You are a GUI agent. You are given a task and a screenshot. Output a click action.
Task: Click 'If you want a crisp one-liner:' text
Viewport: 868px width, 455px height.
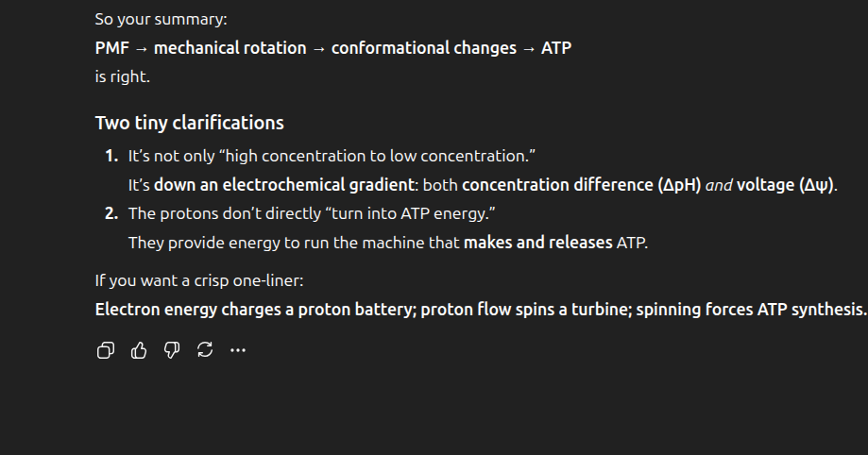point(199,280)
